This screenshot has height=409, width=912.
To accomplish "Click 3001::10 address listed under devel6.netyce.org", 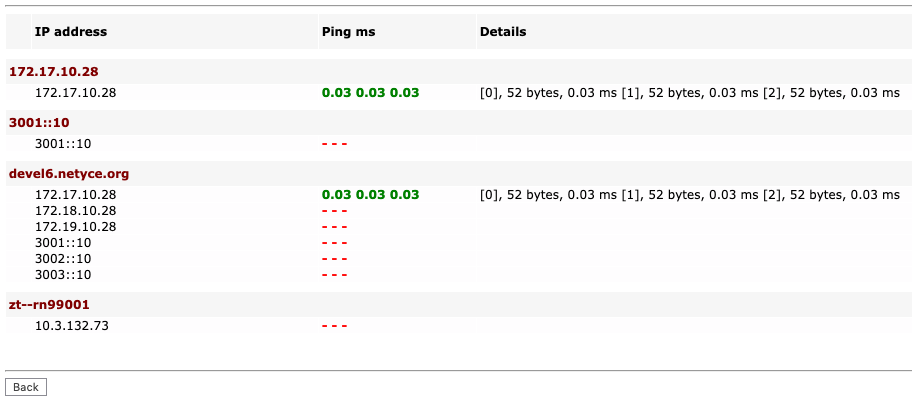I will tap(63, 243).
